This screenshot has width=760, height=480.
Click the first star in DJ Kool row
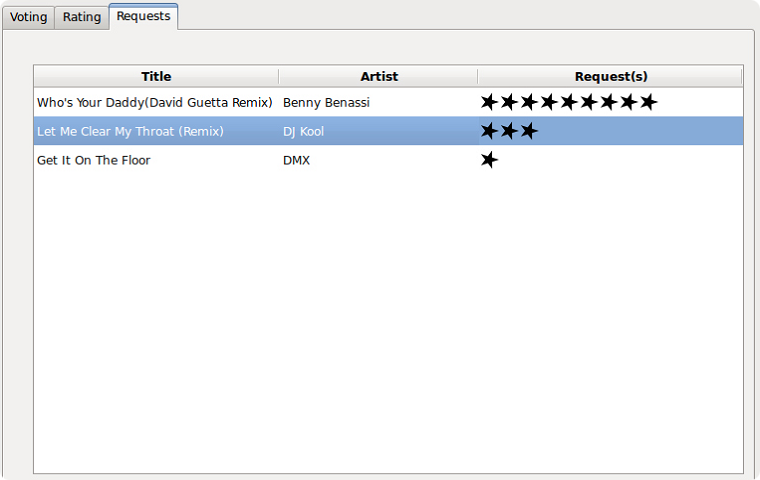click(489, 131)
